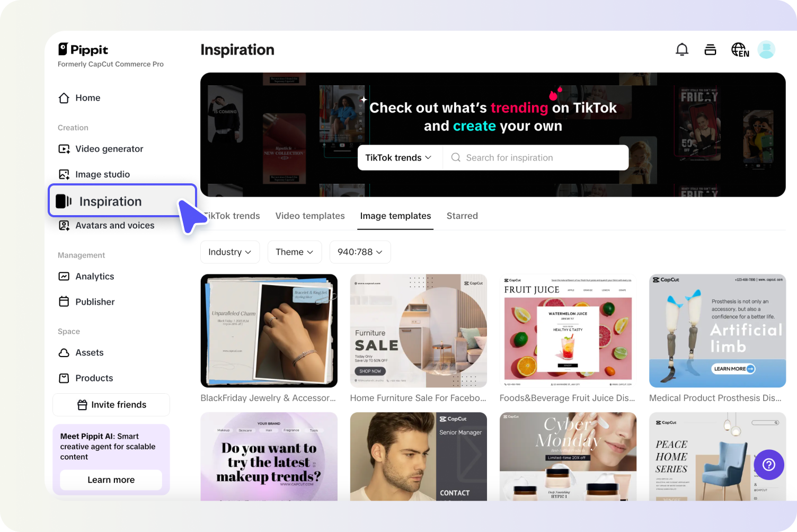Viewport: 797px width, 532px height.
Task: Open Analytics under Management
Action: (x=86, y=277)
